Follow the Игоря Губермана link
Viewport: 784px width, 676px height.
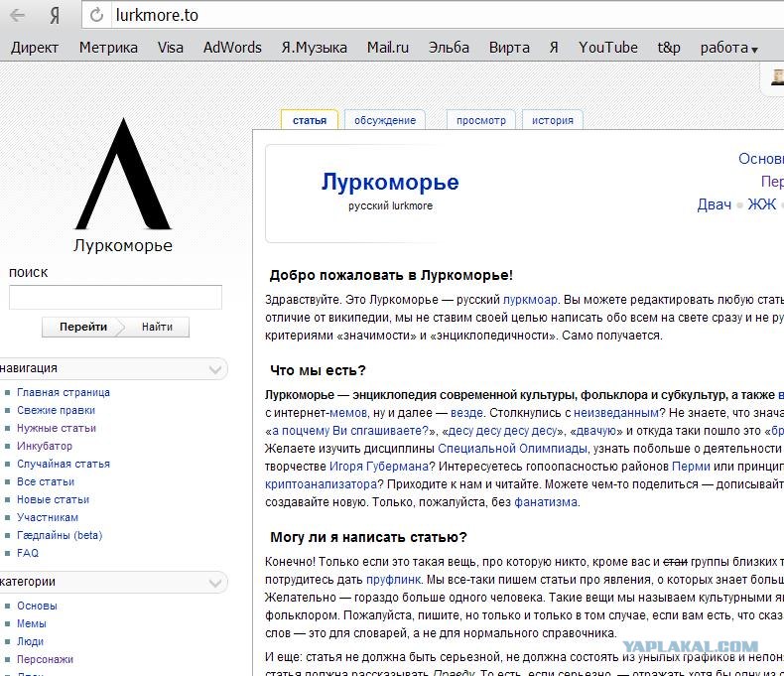tap(379, 467)
